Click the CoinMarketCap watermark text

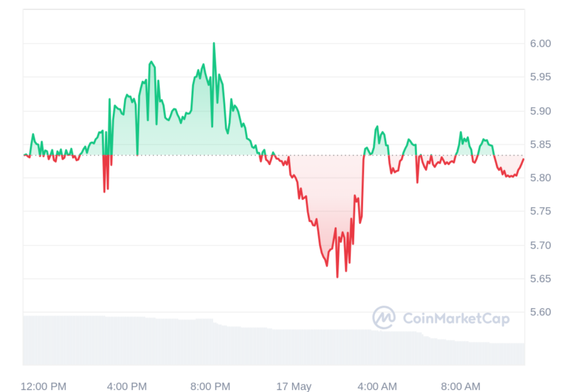[456, 319]
